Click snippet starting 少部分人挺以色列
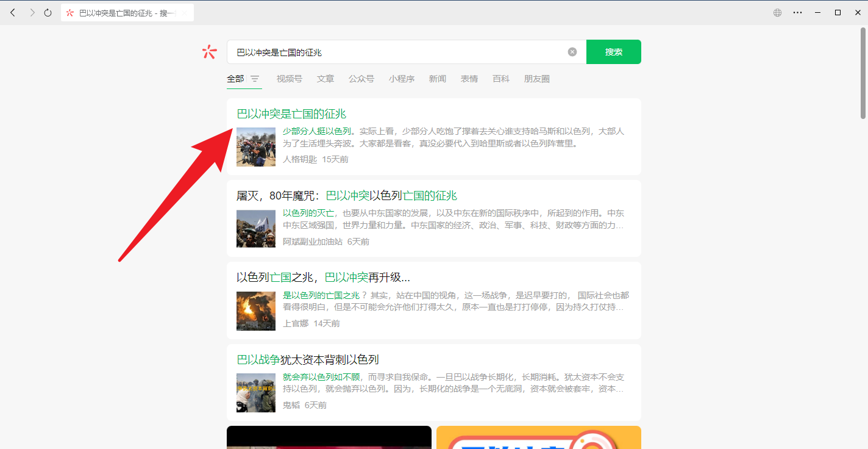Image resolution: width=868 pixels, height=449 pixels. pos(454,137)
